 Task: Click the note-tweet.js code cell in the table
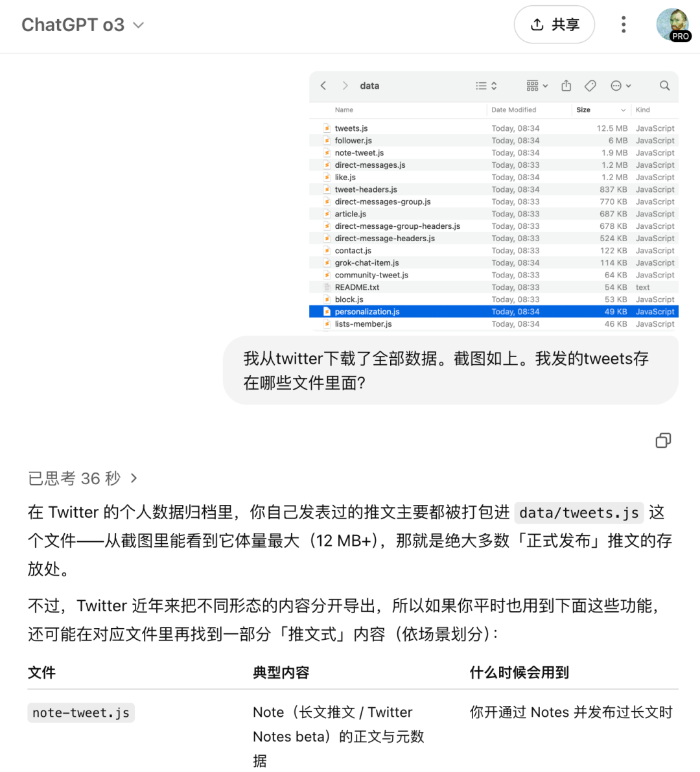(x=81, y=712)
